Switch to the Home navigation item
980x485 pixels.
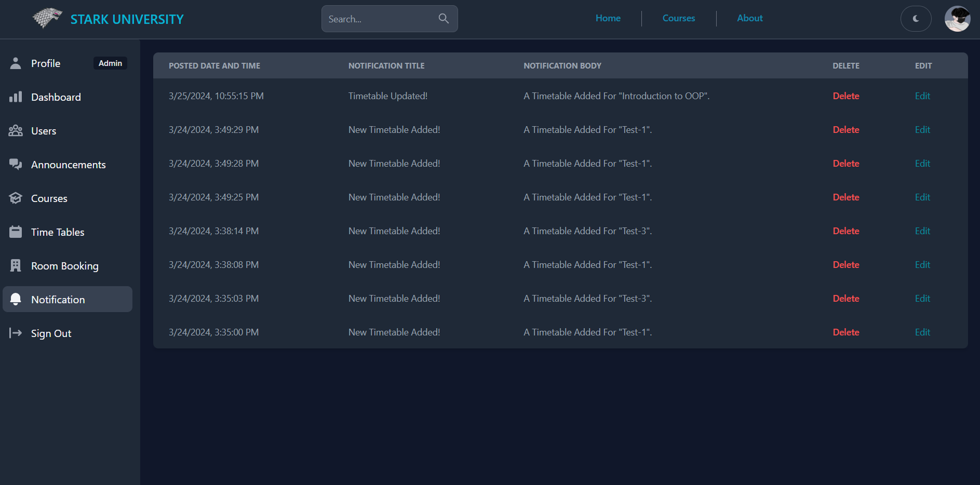coord(608,18)
